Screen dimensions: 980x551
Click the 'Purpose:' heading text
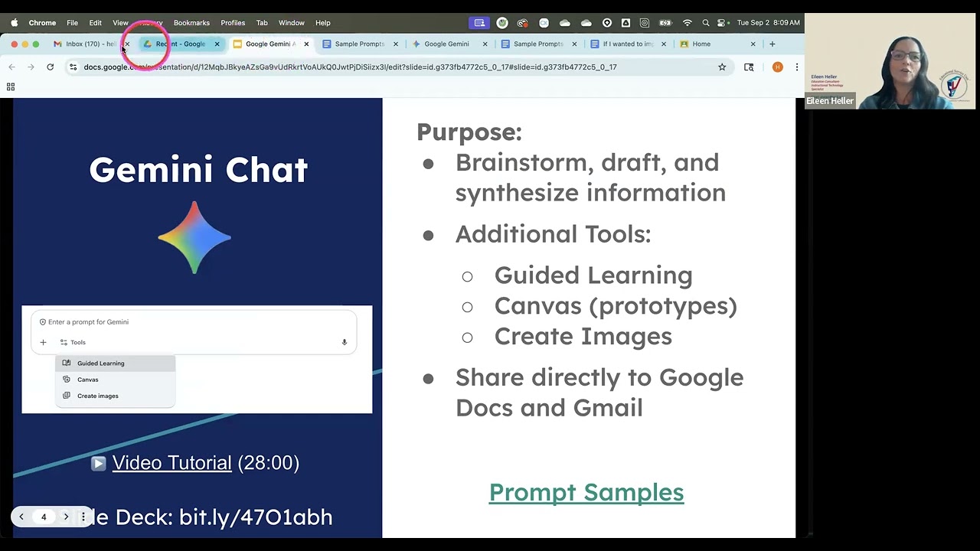[469, 132]
